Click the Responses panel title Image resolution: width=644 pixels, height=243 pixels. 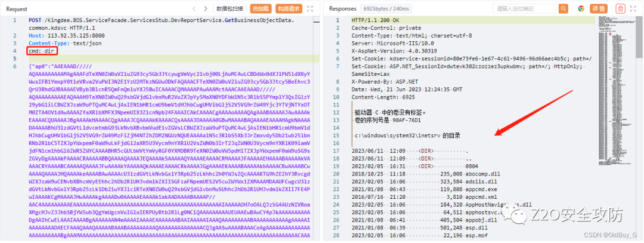click(342, 8)
